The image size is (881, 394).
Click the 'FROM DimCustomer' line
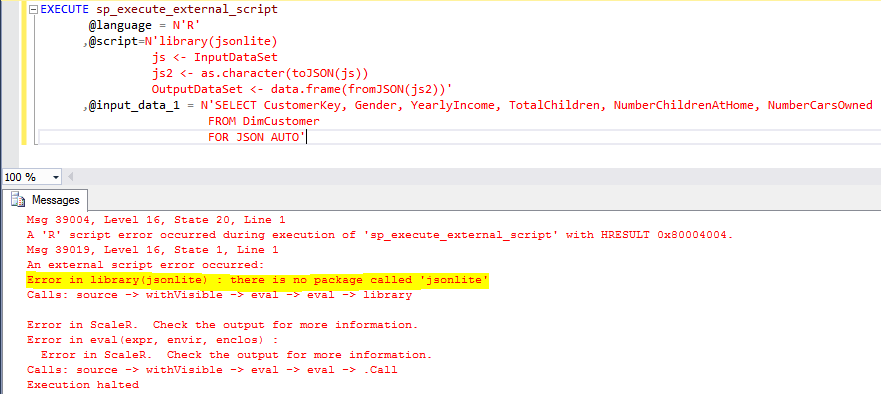click(x=264, y=121)
